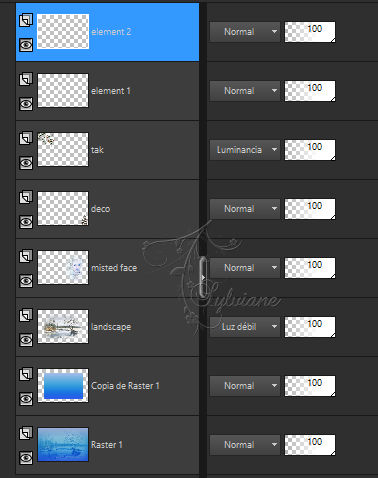Toggle visibility of the deco layer
Image resolution: width=378 pixels, height=478 pixels.
tap(26, 222)
